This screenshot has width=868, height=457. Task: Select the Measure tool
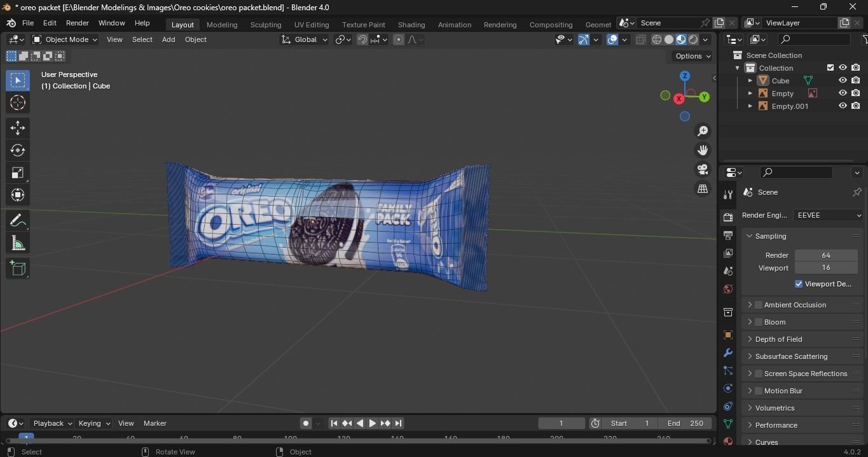[x=18, y=243]
